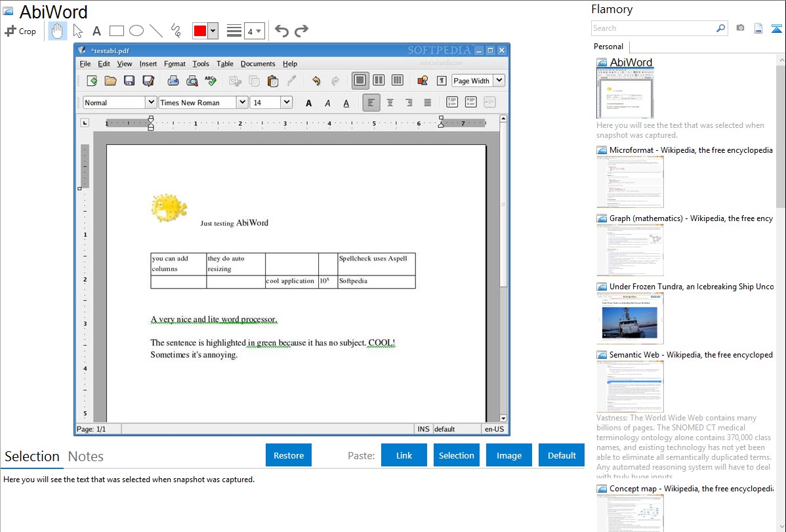Click the search magnifier icon

coord(720,28)
